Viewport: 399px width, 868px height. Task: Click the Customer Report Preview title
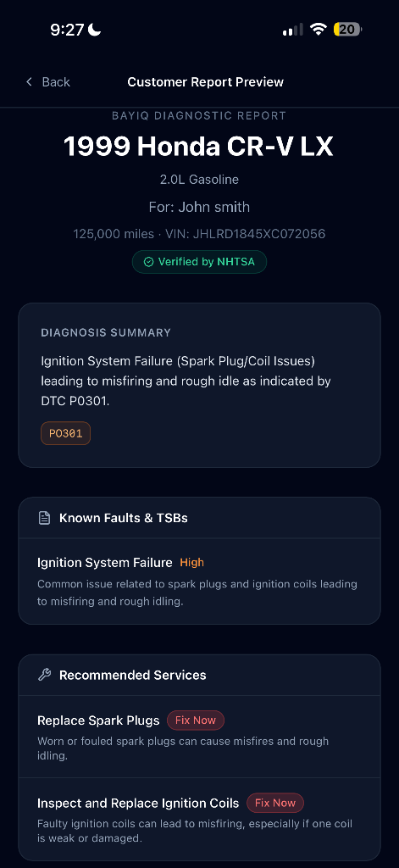(x=205, y=82)
